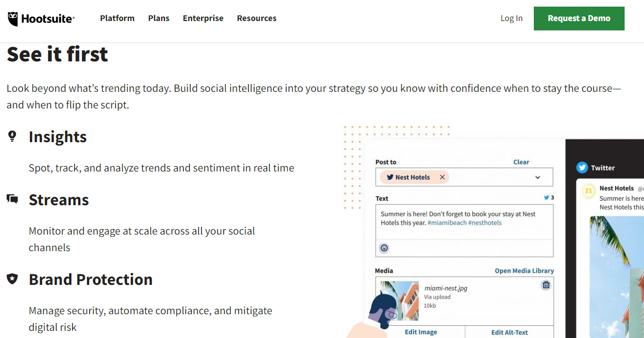Viewport: 644px width, 338px height.
Task: Open the Resources menu
Action: (257, 18)
